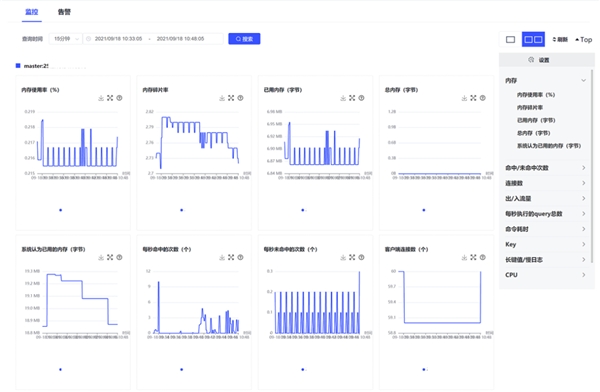Download the 每秒未命中的次数 chart
This screenshot has width=600, height=392.
click(343, 258)
